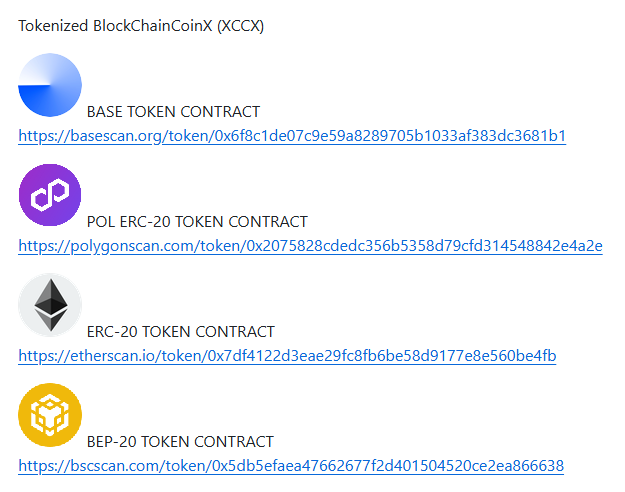Click the BEP-20 TOKEN CONTRACT label
625x492 pixels.
coord(180,442)
